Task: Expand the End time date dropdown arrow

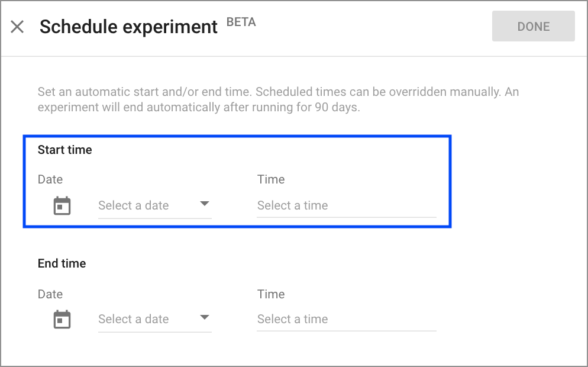Action: [205, 318]
